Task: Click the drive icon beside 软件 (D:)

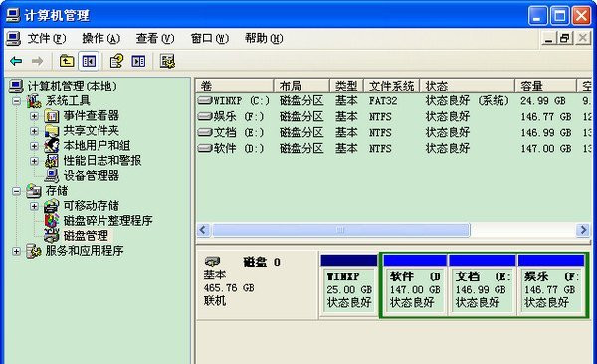Action: click(205, 148)
